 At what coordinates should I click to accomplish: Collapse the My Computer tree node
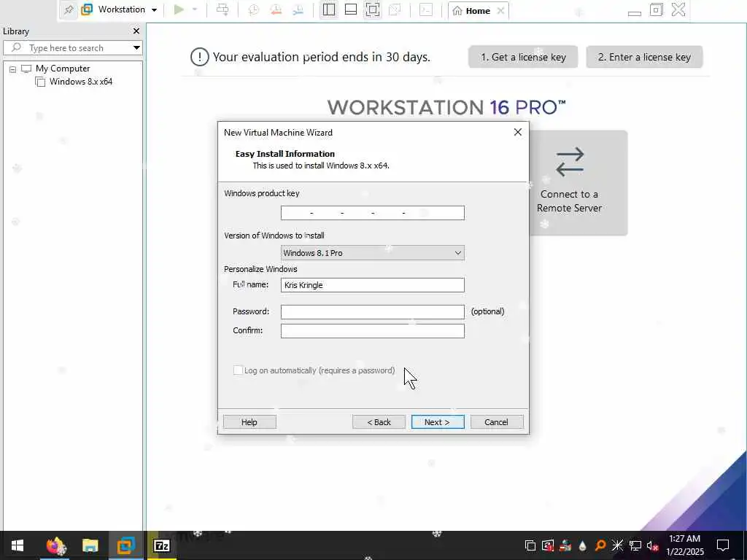(x=13, y=69)
